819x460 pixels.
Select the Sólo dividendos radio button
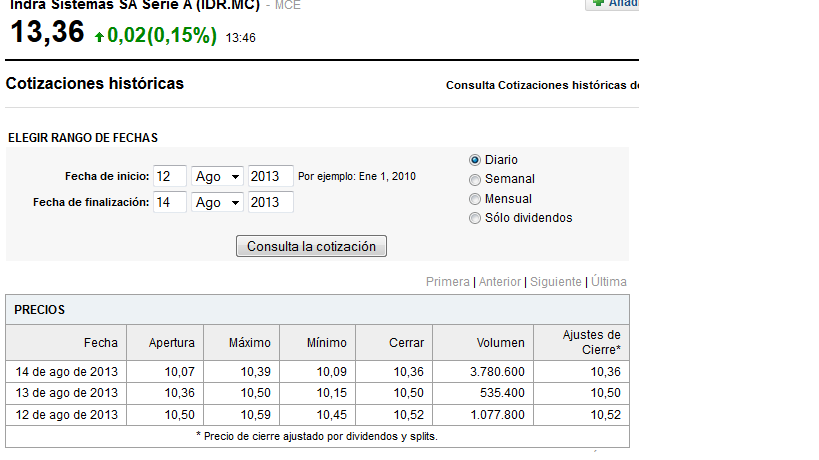point(474,218)
